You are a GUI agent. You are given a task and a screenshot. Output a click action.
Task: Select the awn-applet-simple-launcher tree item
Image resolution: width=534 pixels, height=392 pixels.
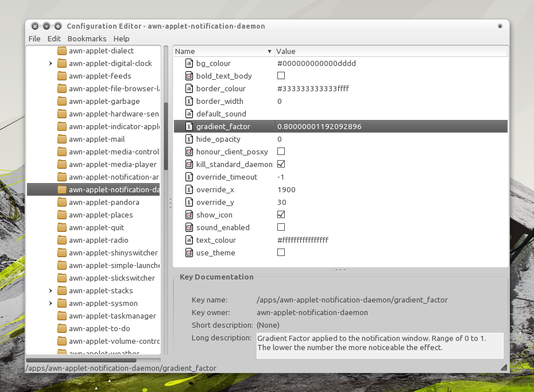114,265
